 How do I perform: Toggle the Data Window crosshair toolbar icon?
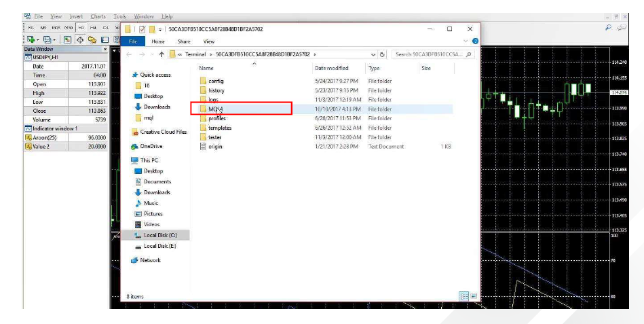point(79,39)
